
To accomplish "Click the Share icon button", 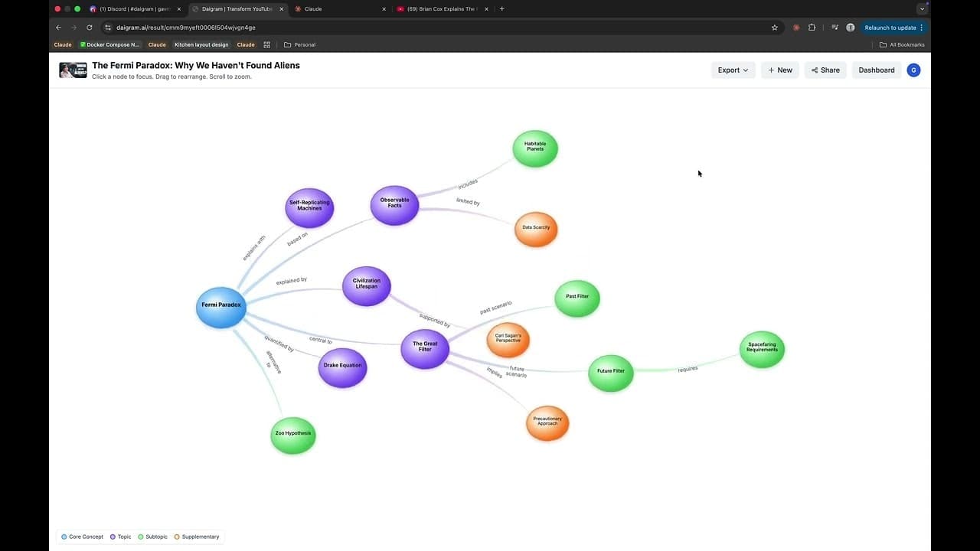I will point(816,70).
